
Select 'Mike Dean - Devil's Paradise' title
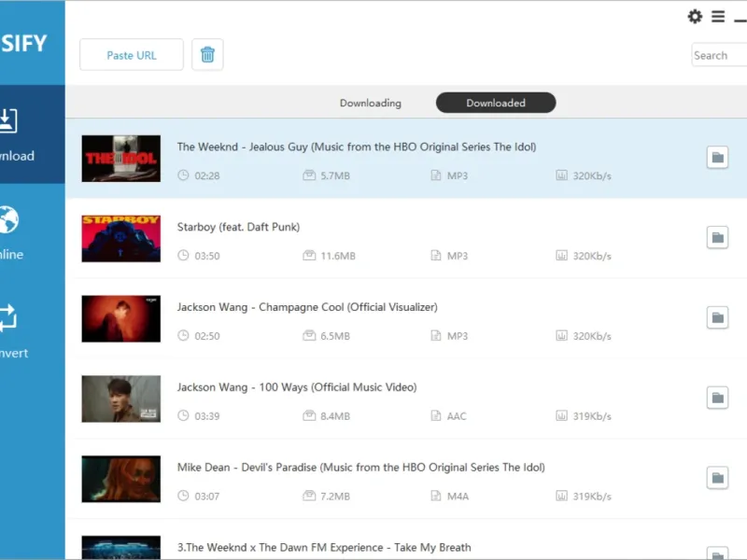[x=360, y=468]
